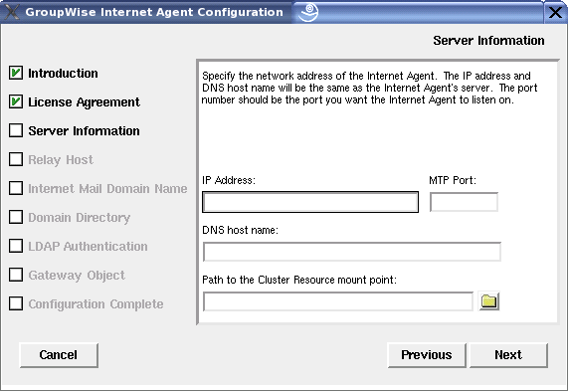The width and height of the screenshot is (569, 392).
Task: Select the Introduction step label
Action: coord(63,74)
